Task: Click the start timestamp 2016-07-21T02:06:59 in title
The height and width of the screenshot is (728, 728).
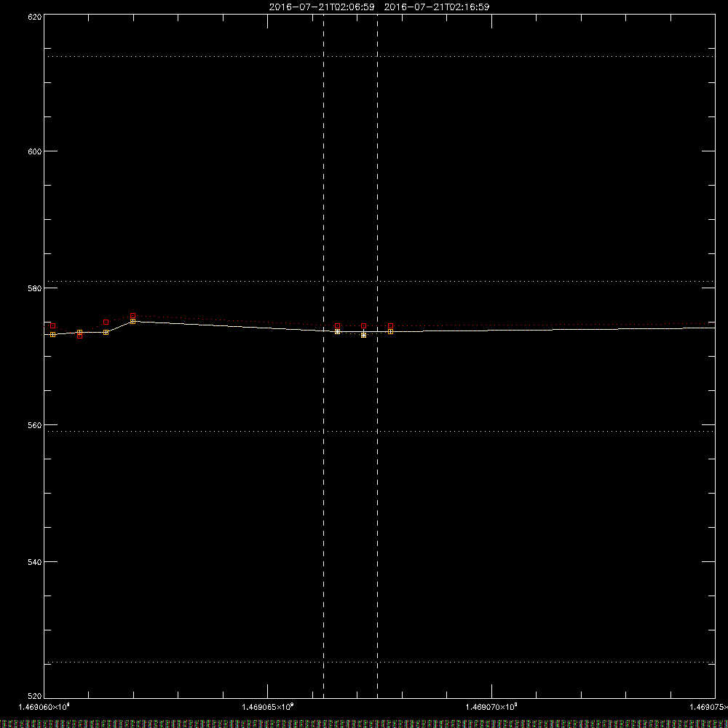Action: pyautogui.click(x=322, y=7)
